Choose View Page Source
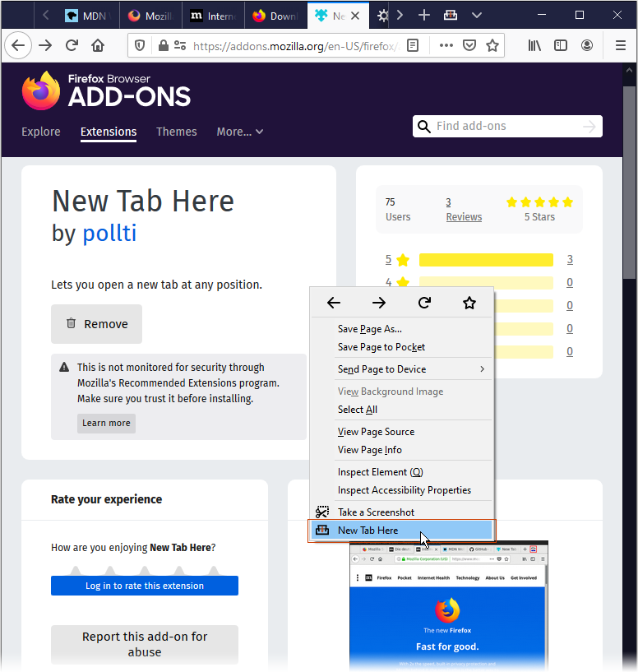Image resolution: width=638 pixels, height=672 pixels. point(401,432)
